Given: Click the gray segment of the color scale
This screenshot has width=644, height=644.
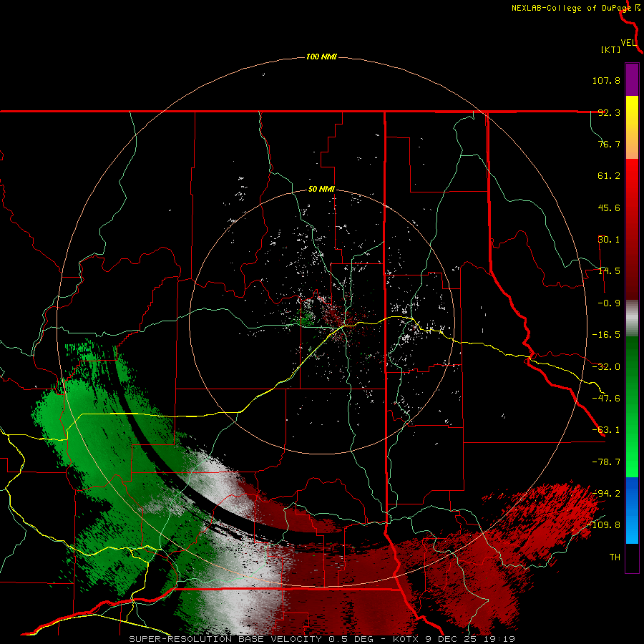Looking at the screenshot, I should tap(632, 318).
